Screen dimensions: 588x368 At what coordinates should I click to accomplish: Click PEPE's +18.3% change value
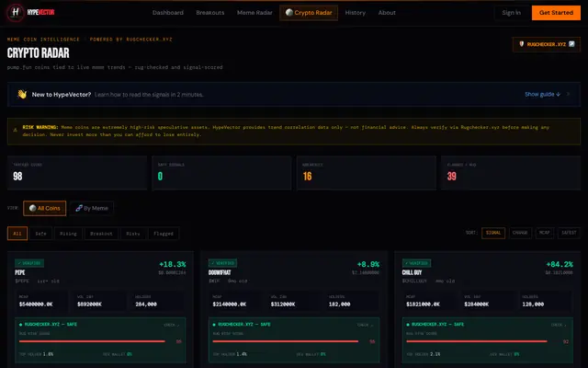(x=172, y=264)
